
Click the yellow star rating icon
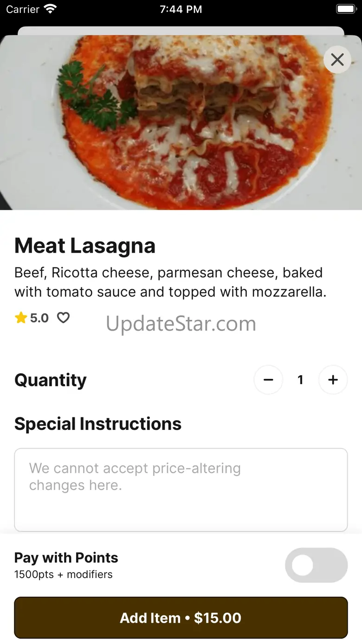click(21, 318)
